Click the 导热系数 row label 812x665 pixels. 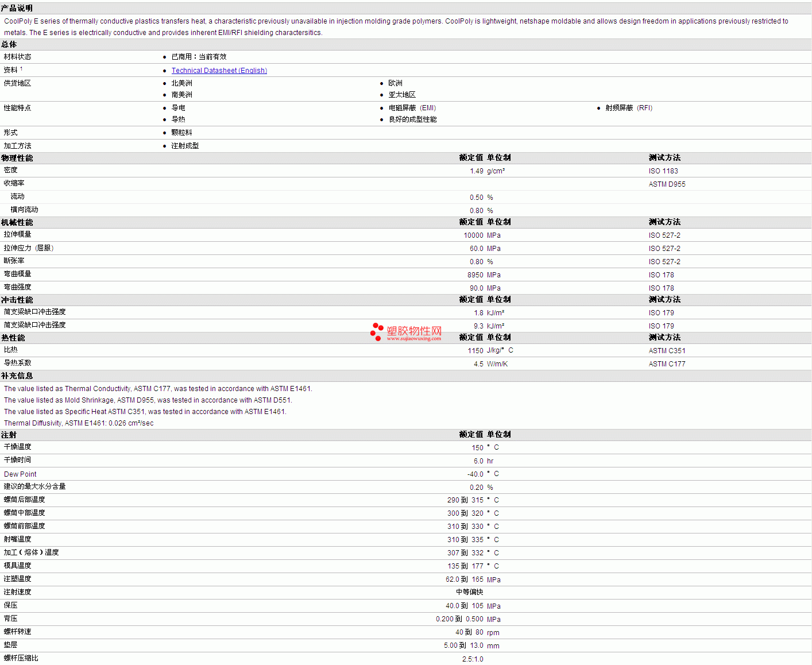pyautogui.click(x=18, y=363)
